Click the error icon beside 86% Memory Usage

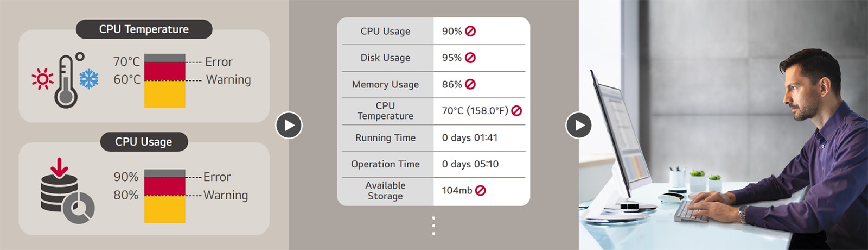pyautogui.click(x=470, y=84)
